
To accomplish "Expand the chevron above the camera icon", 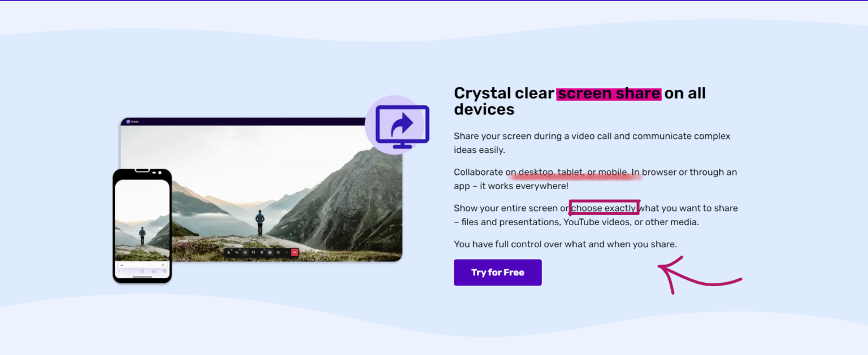I will pyautogui.click(x=240, y=249).
